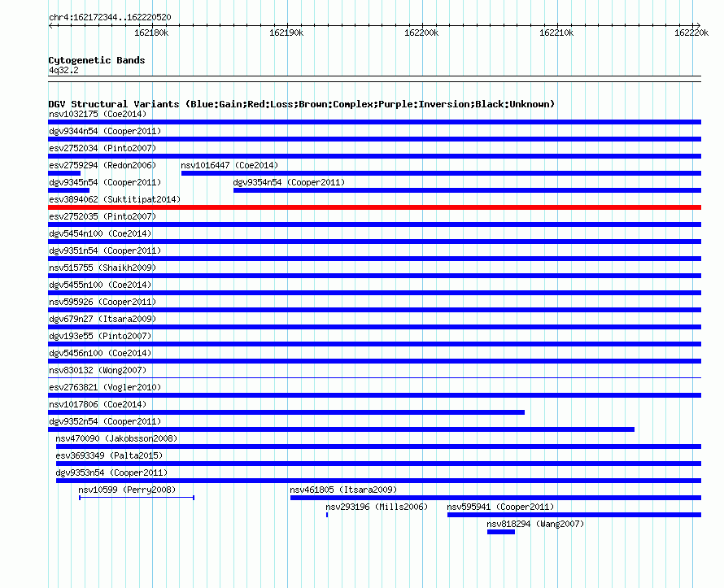
Task: Click the esv3894062 (Suktitipat2014) label
Action: point(115,199)
